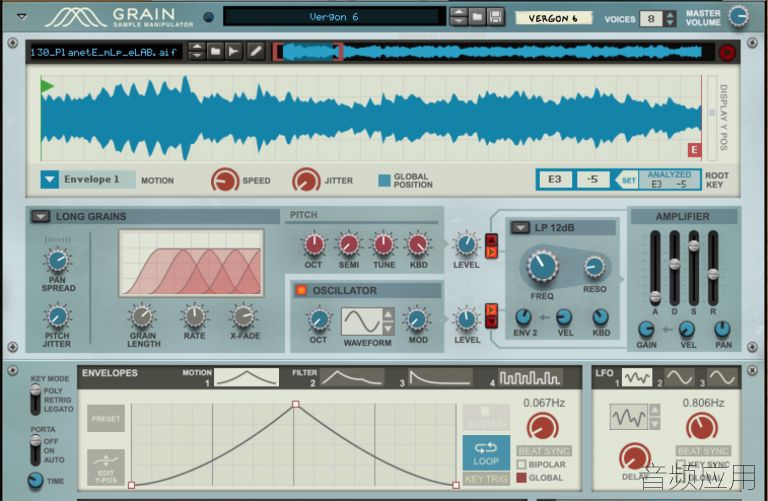Open the Long Grains algorithm dropdown
768x501 pixels.
41,216
